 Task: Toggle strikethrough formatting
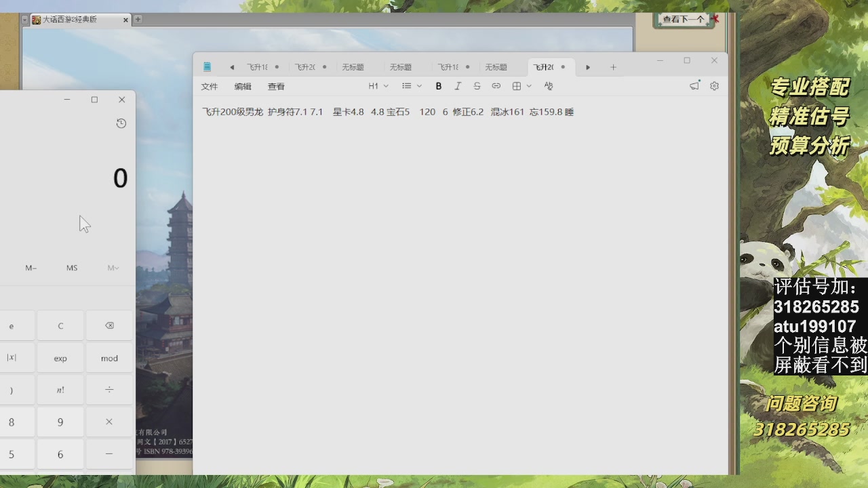[x=477, y=86]
